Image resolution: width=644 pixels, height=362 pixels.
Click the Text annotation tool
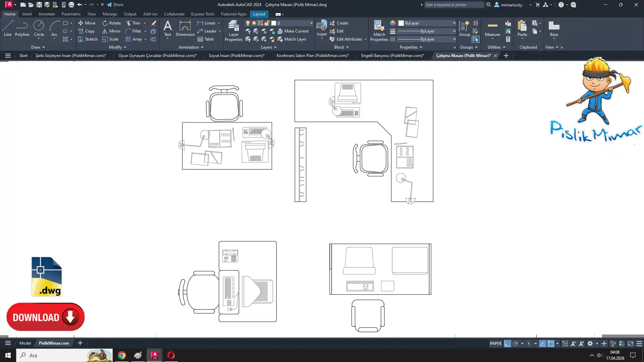coord(167,28)
